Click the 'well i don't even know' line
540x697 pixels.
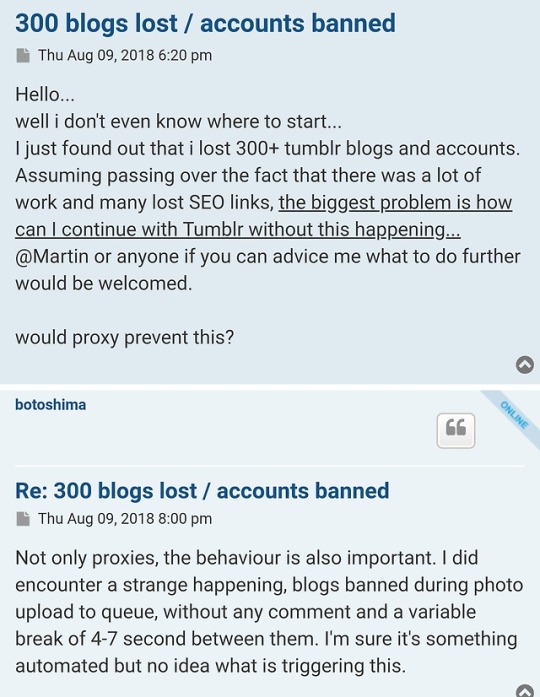tap(179, 121)
